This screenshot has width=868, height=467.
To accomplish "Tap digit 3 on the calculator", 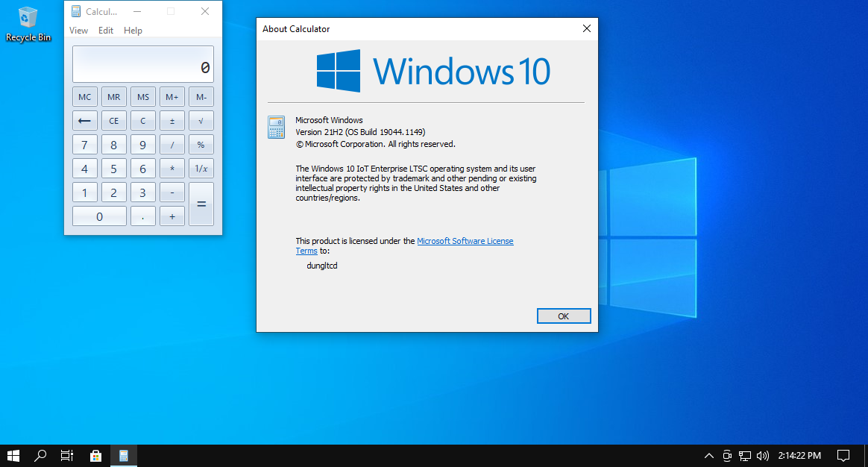I will 143,192.
